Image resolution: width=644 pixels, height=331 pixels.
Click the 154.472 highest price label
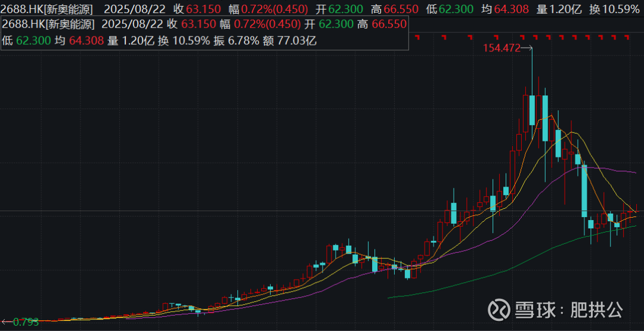coord(501,48)
